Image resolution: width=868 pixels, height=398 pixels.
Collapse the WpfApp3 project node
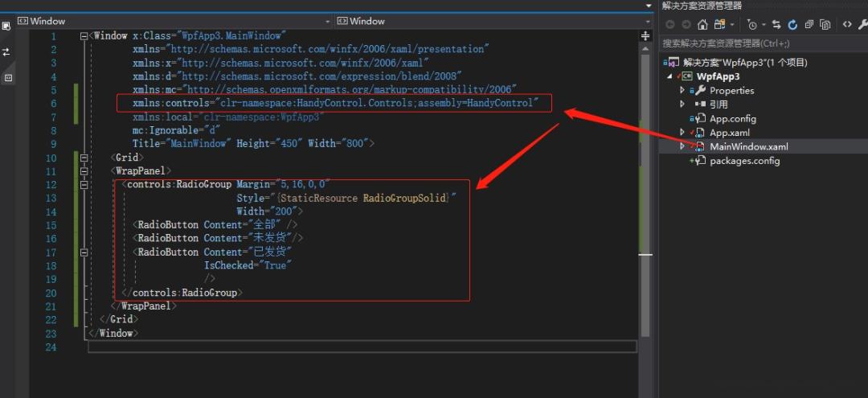click(671, 76)
